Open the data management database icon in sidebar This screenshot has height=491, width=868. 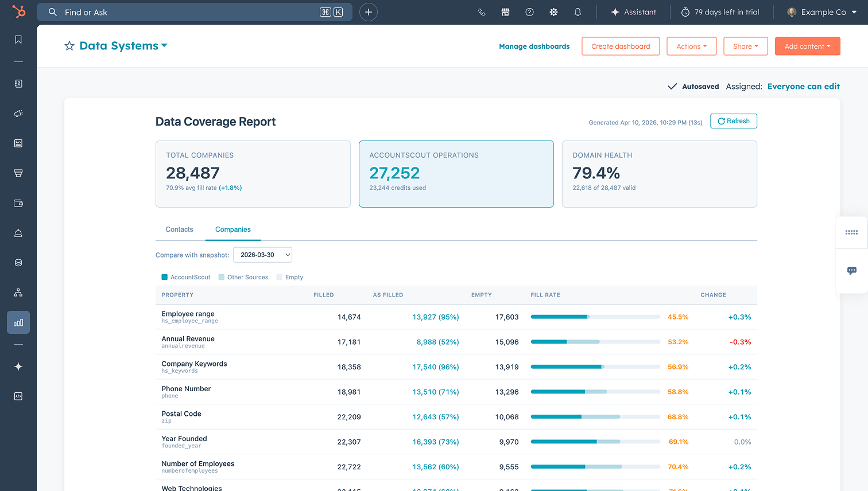[18, 262]
